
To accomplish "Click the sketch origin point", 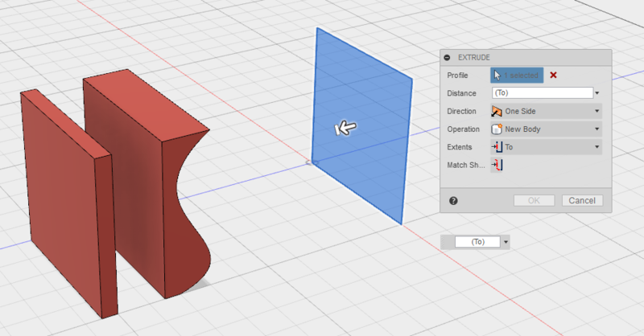I will pos(312,163).
